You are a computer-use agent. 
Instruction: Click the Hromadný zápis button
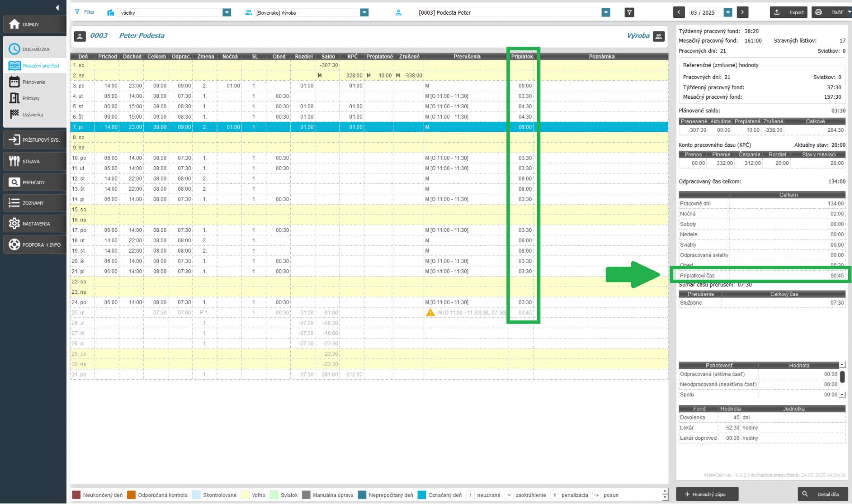click(707, 494)
